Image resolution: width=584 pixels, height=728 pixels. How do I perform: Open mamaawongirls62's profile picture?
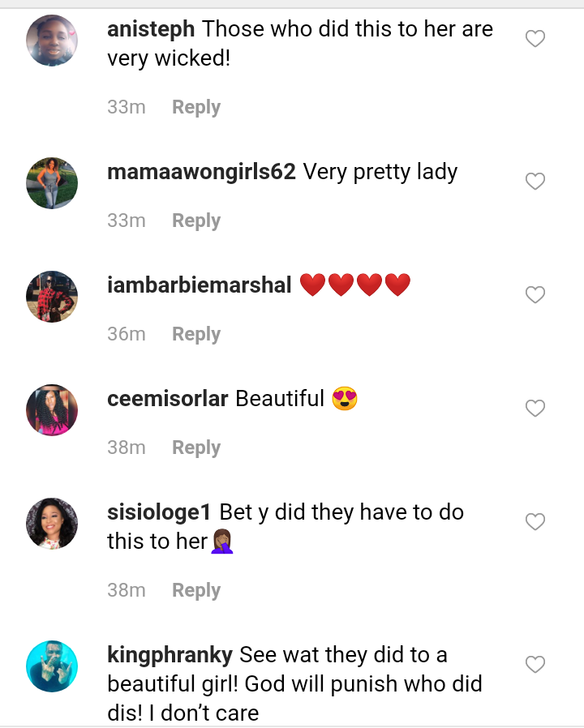52,182
